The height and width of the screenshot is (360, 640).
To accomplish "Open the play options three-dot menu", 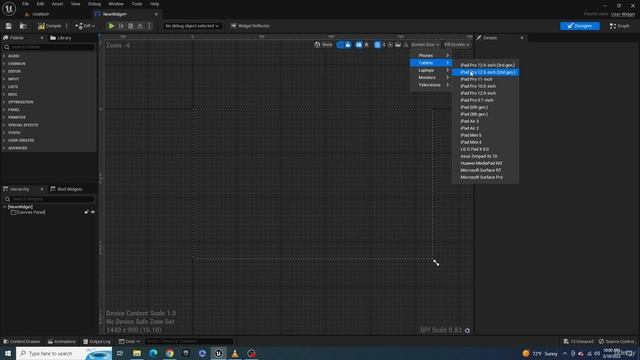I will point(149,26).
